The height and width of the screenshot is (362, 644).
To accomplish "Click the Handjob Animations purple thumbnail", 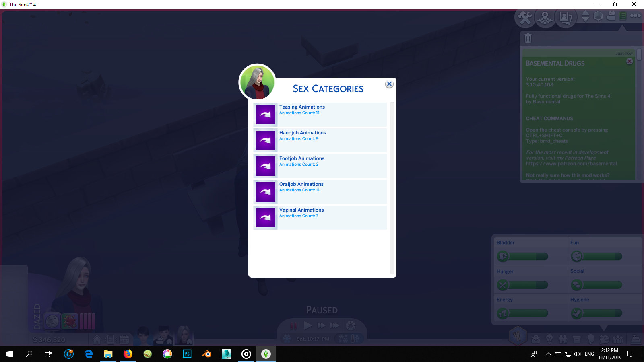I will coord(265,140).
